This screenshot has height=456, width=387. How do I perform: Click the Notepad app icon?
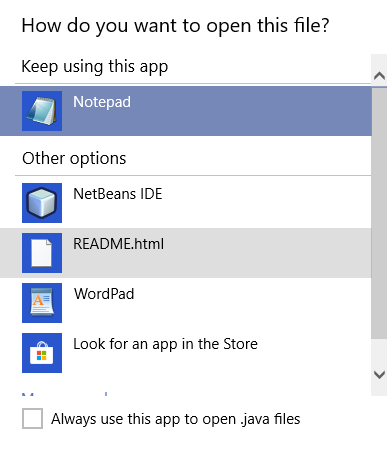[42, 111]
